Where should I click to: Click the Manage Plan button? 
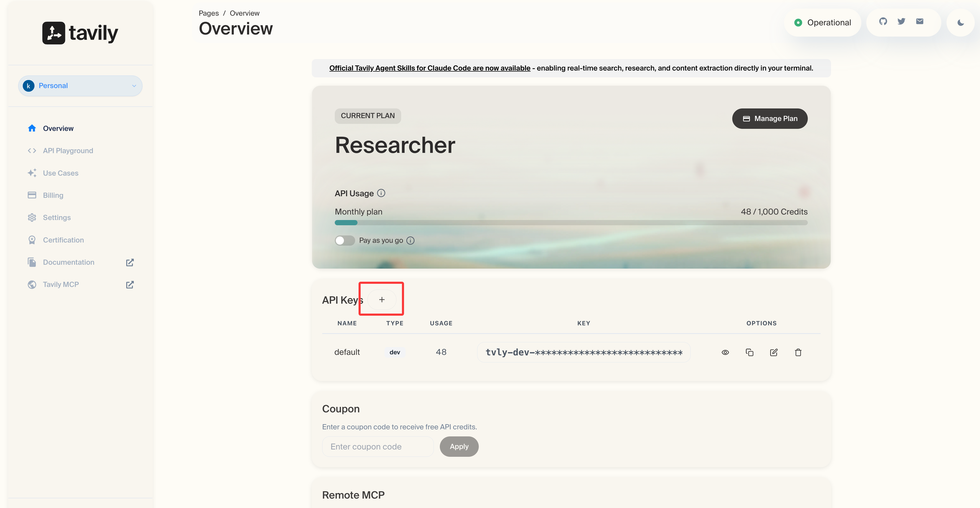[x=770, y=119]
